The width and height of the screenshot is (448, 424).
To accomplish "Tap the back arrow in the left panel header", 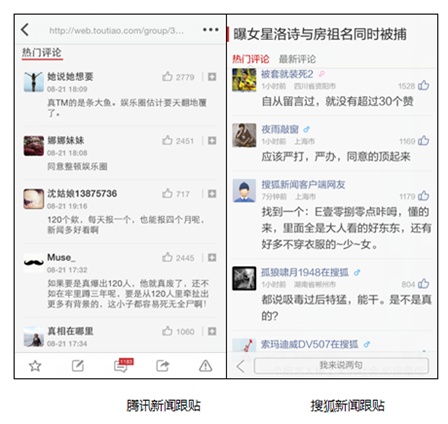I will point(25,30).
